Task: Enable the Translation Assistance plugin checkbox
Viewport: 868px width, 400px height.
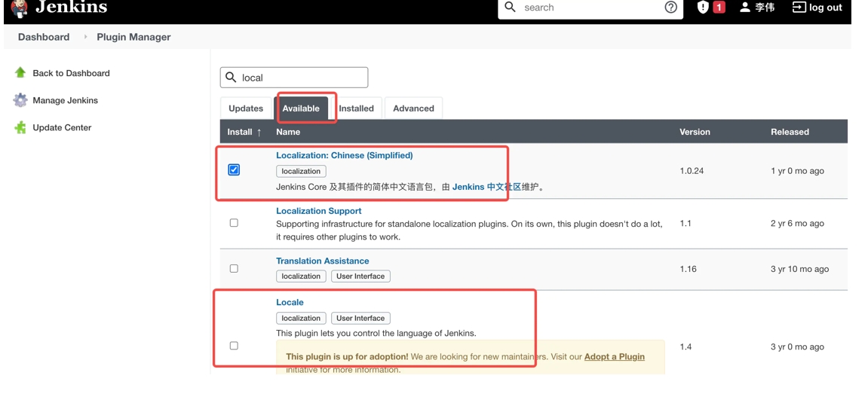Action: coord(234,268)
